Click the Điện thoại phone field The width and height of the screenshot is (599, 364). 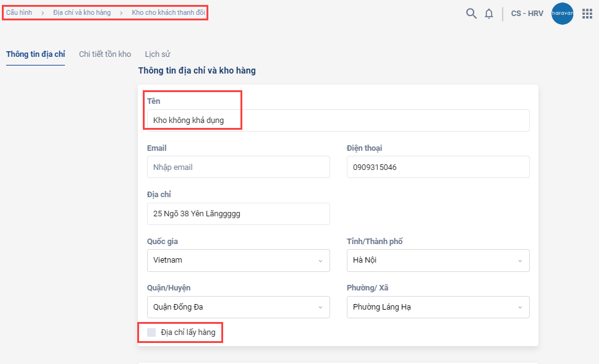coord(438,167)
